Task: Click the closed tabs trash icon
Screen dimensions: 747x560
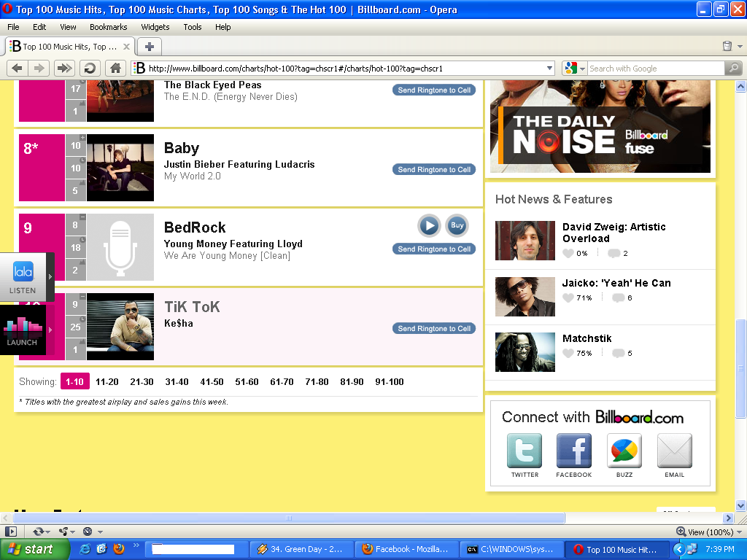Action: [x=727, y=46]
